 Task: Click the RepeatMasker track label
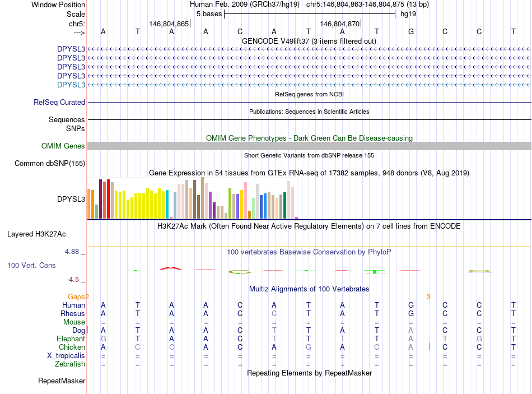[x=62, y=381]
